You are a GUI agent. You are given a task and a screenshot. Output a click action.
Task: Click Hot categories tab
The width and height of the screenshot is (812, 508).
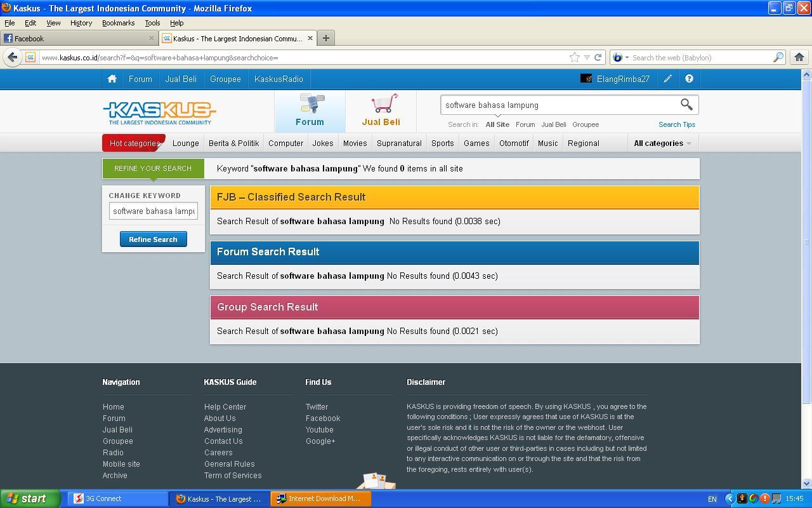(x=134, y=143)
